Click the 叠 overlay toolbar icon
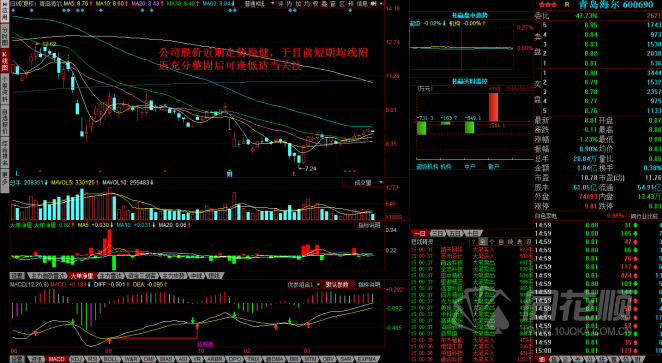Viewport: 662px width, 363px height. [324, 3]
